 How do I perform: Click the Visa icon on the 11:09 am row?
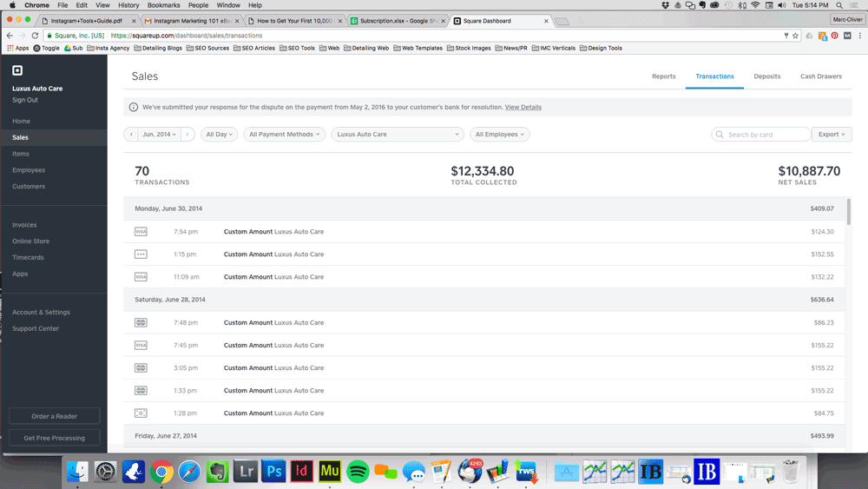coord(141,277)
